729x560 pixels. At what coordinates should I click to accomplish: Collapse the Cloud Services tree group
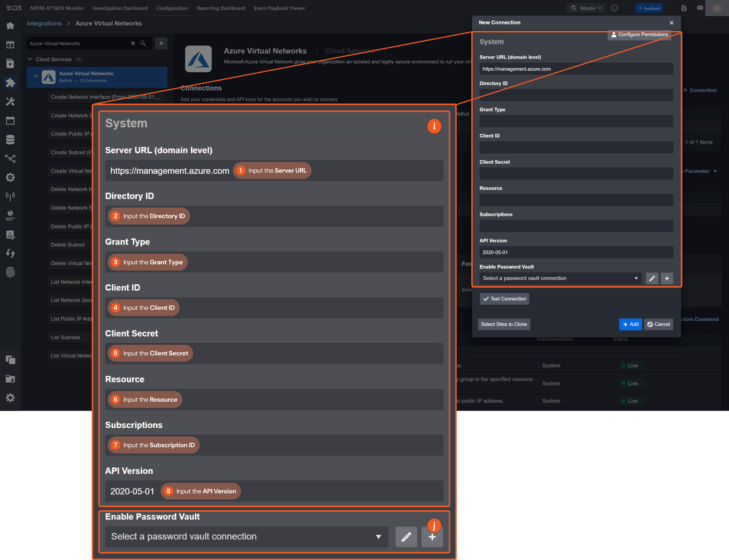pos(30,59)
